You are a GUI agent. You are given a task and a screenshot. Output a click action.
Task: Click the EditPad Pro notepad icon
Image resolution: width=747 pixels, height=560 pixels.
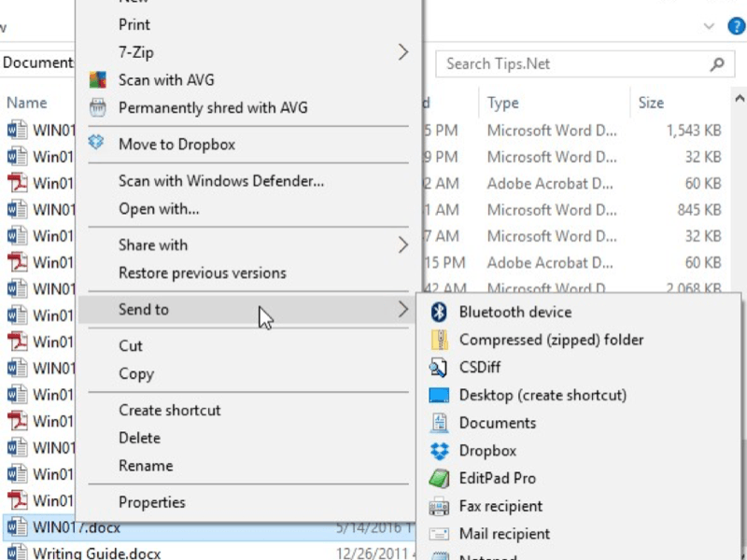coord(439,479)
